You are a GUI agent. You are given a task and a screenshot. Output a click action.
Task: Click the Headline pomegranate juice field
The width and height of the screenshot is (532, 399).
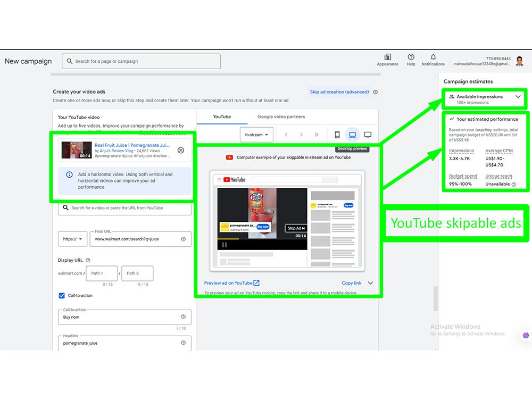tap(124, 343)
